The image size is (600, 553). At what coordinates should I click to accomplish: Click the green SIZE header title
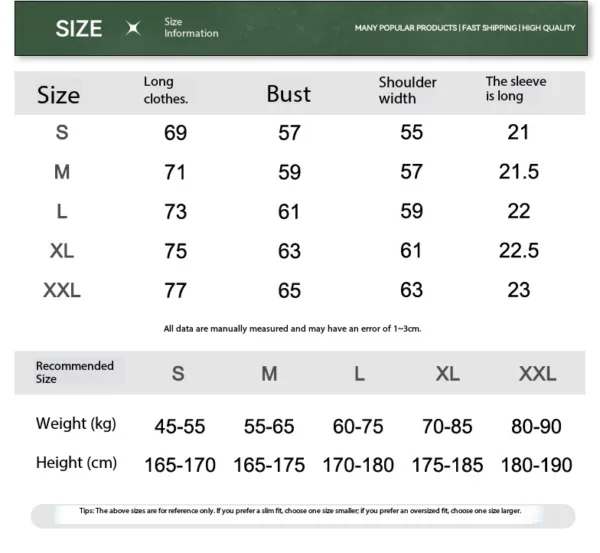click(79, 29)
